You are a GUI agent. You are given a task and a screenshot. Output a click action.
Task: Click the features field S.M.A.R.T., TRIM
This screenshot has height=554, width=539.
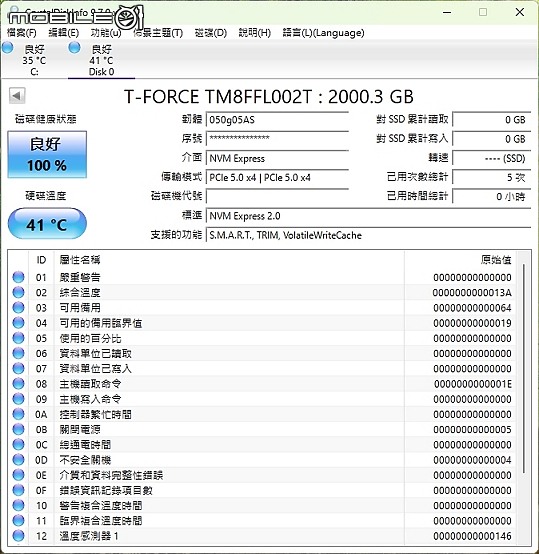click(368, 235)
